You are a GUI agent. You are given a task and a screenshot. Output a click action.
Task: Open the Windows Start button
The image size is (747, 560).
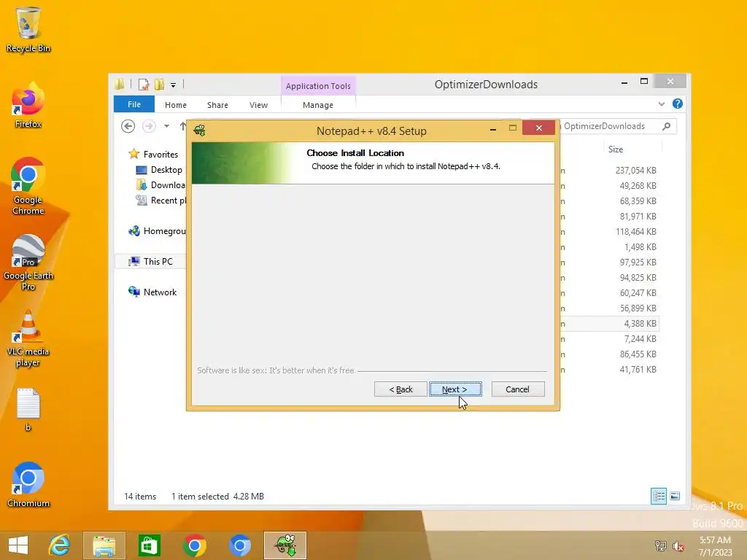tap(18, 545)
